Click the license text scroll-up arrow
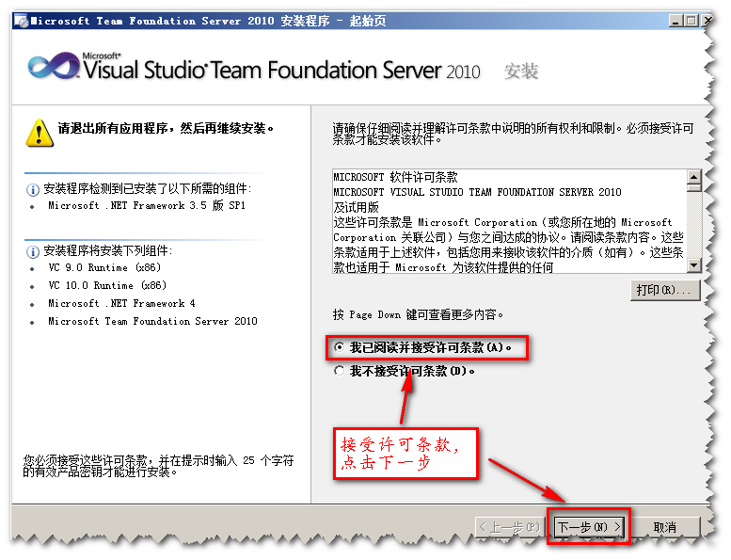The width and height of the screenshot is (731, 560). tap(694, 177)
